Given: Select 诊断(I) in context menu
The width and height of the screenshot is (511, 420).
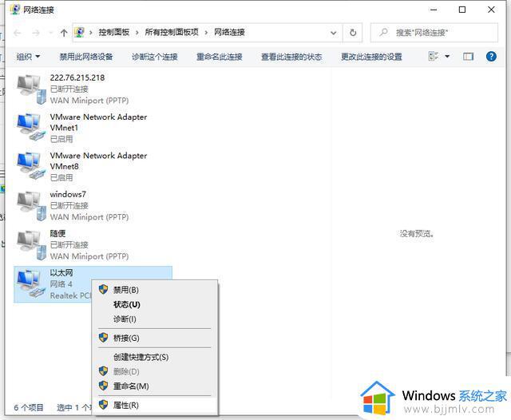Looking at the screenshot, I should coord(155,319).
